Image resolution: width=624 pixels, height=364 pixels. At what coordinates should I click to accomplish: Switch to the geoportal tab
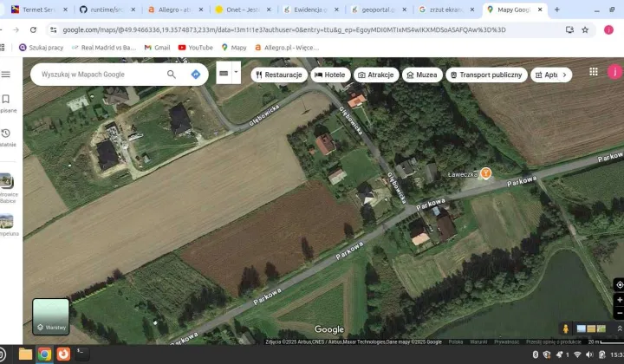click(x=378, y=10)
